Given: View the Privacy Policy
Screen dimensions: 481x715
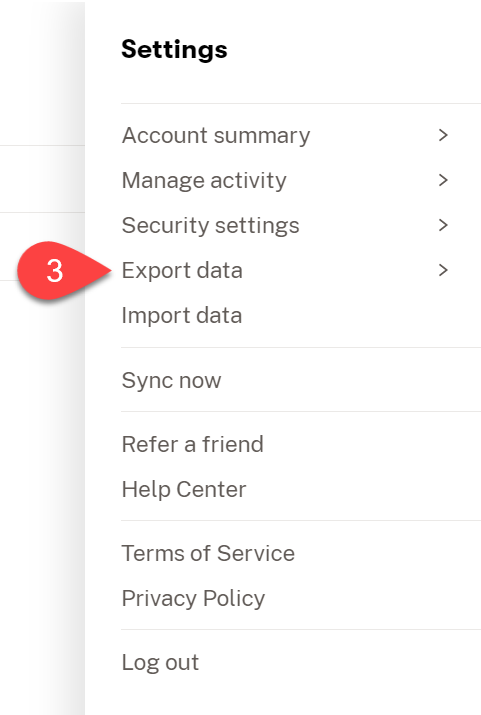Looking at the screenshot, I should [x=193, y=598].
